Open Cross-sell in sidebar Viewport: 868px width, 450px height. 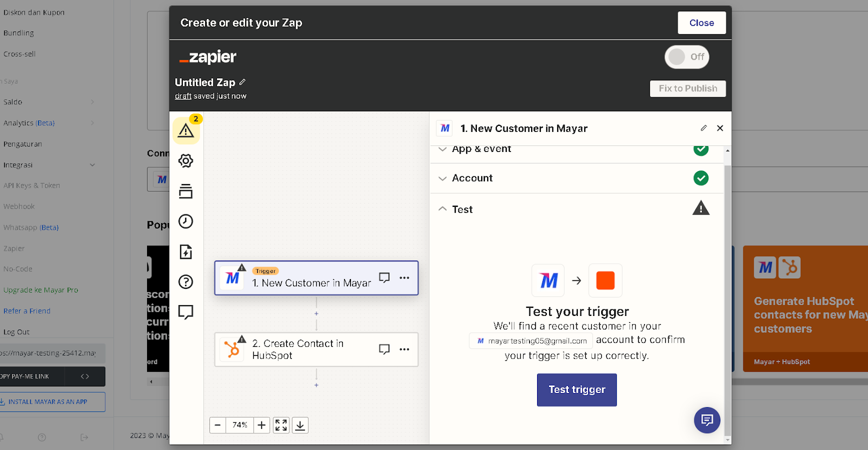pos(20,54)
